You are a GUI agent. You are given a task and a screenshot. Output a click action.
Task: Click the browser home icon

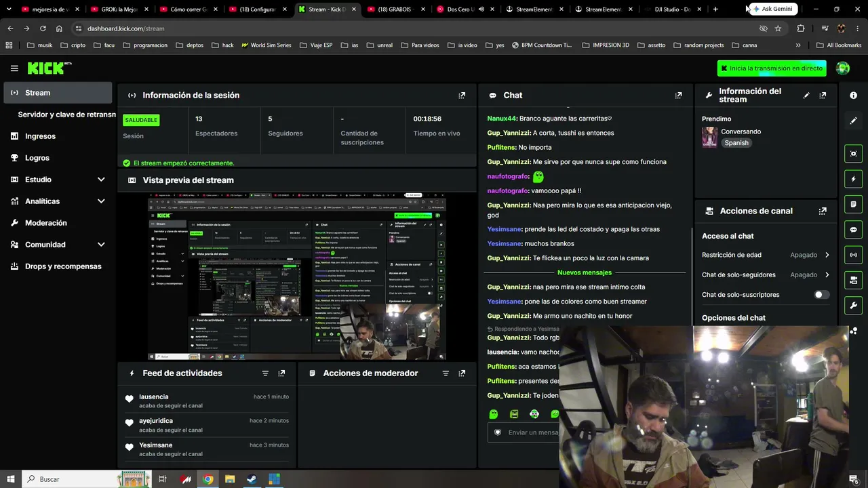[x=59, y=28]
